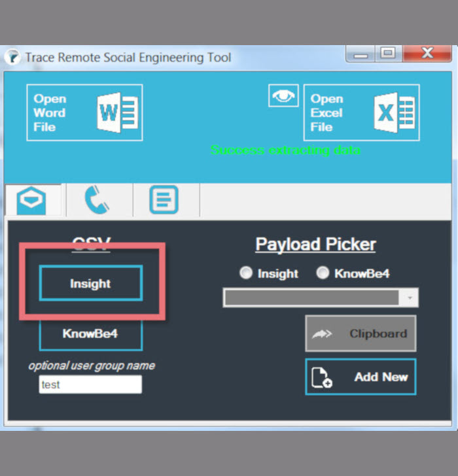Click the Insight CSV button
Image resolution: width=458 pixels, height=476 pixels.
coord(91,283)
